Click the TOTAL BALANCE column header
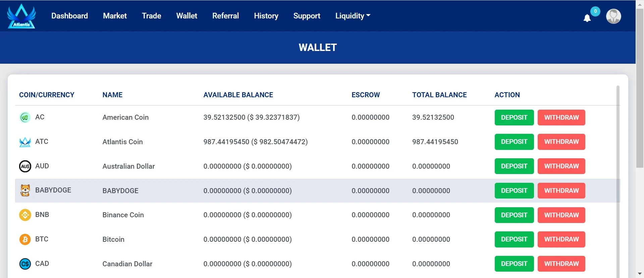The width and height of the screenshot is (644, 278). click(439, 95)
